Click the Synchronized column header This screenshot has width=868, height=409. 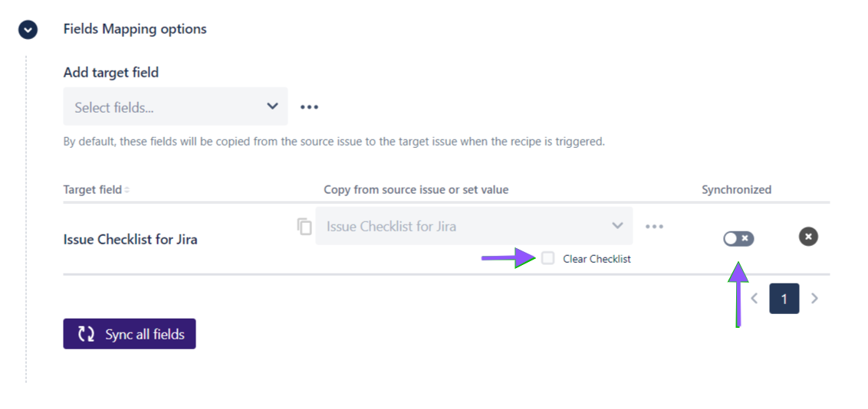[736, 189]
